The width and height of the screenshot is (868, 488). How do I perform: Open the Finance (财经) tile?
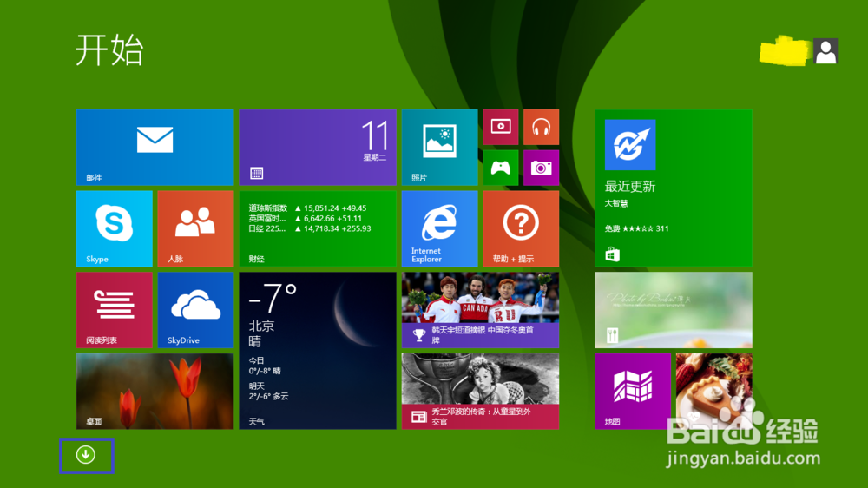point(318,228)
